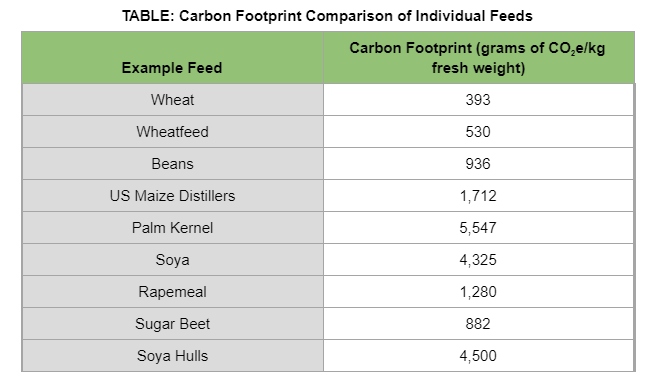Screen dimensions: 655x391
Task: Select the Soya feed cell
Action: (x=172, y=260)
